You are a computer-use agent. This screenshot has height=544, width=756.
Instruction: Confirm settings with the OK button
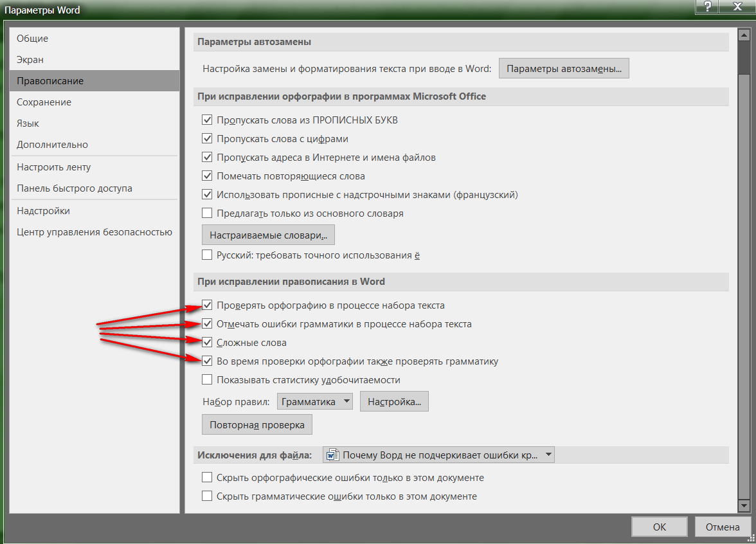pos(660,527)
